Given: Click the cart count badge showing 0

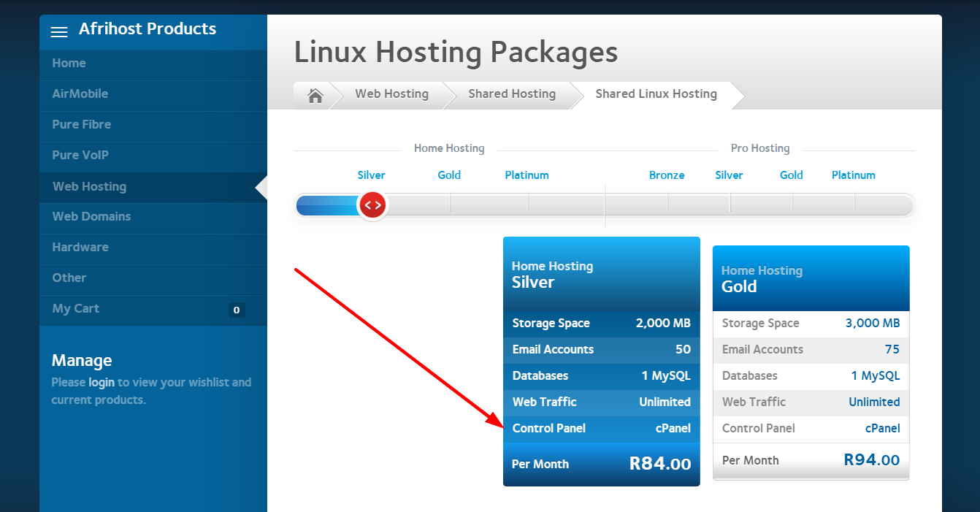Looking at the screenshot, I should click(236, 310).
